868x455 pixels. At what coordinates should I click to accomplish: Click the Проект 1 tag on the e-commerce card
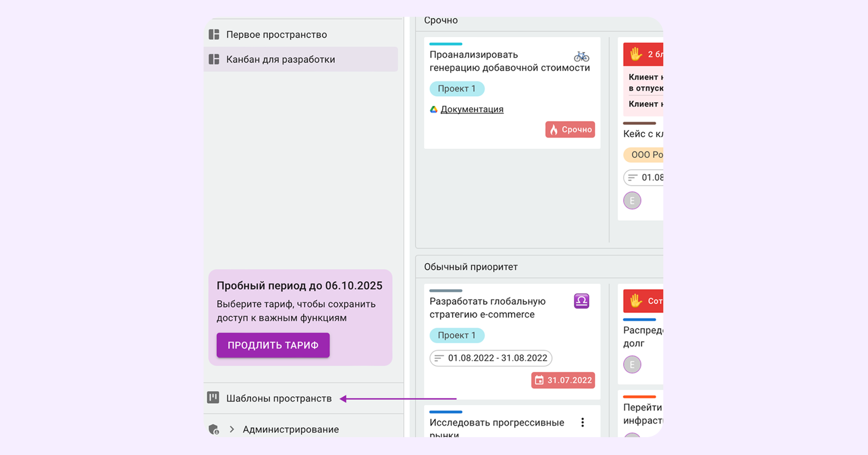click(x=457, y=335)
